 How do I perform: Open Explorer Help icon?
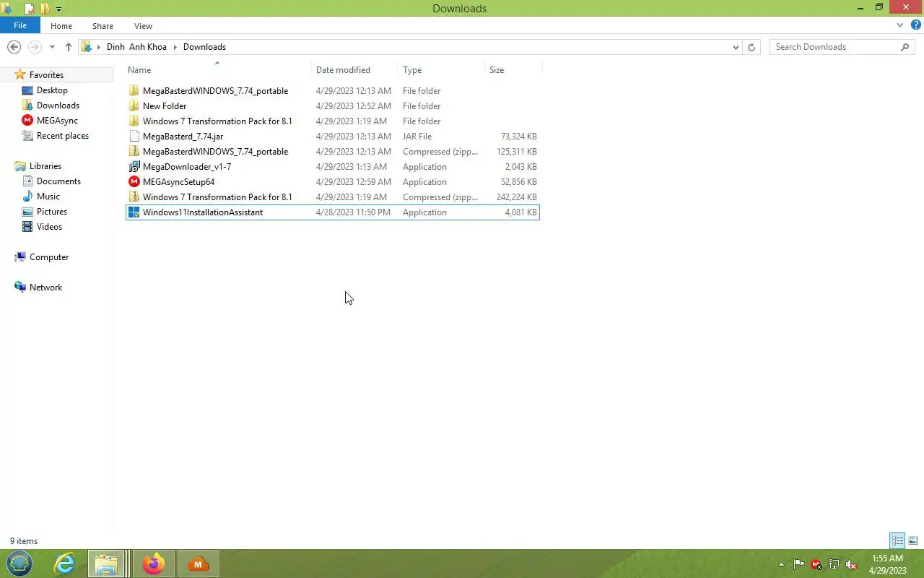[x=915, y=25]
